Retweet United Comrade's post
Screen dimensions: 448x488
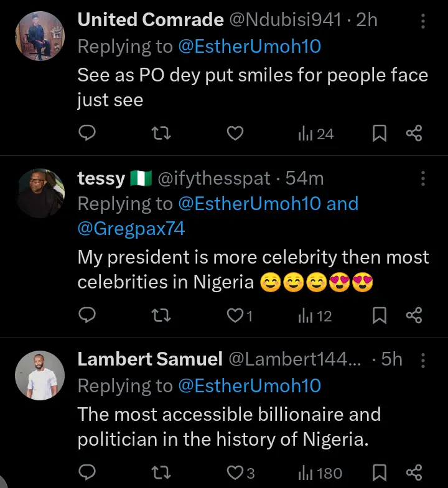click(x=162, y=133)
